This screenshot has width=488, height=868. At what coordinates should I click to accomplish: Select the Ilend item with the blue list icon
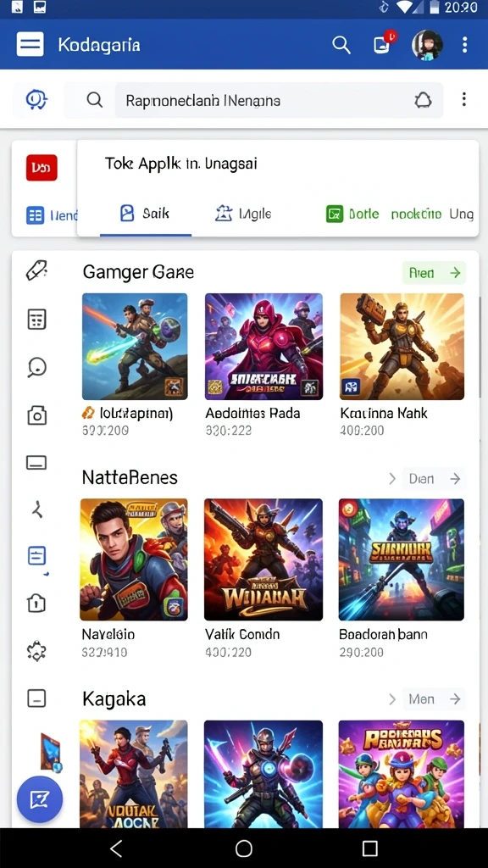(52, 215)
